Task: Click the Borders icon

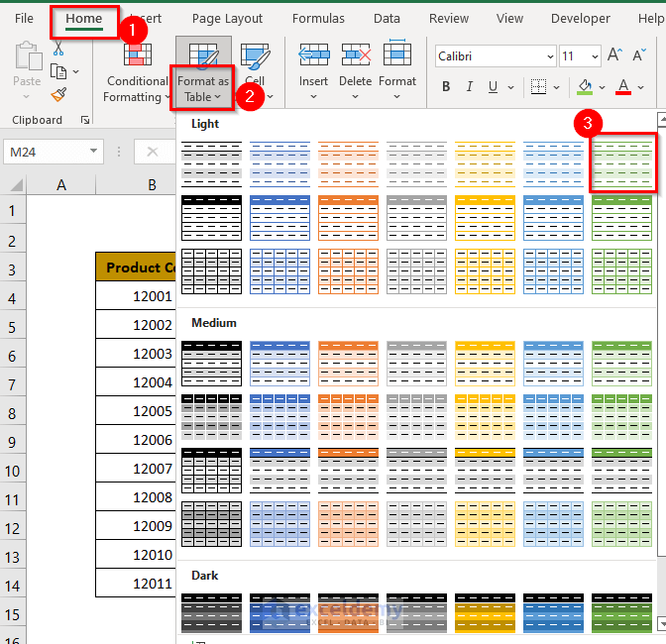Action: pyautogui.click(x=537, y=87)
